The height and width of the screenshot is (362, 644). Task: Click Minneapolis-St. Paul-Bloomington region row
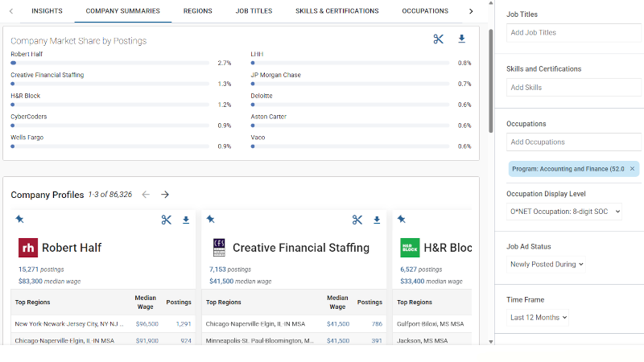pyautogui.click(x=294, y=340)
